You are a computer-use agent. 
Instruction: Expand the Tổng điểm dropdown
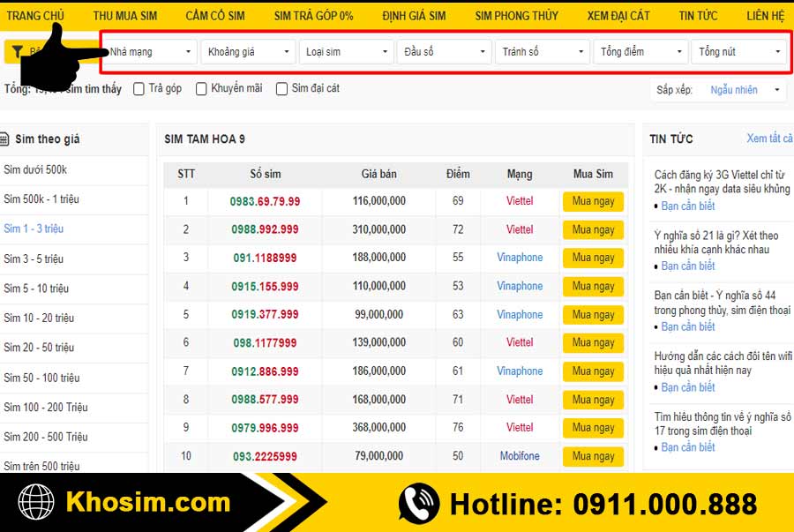[640, 51]
